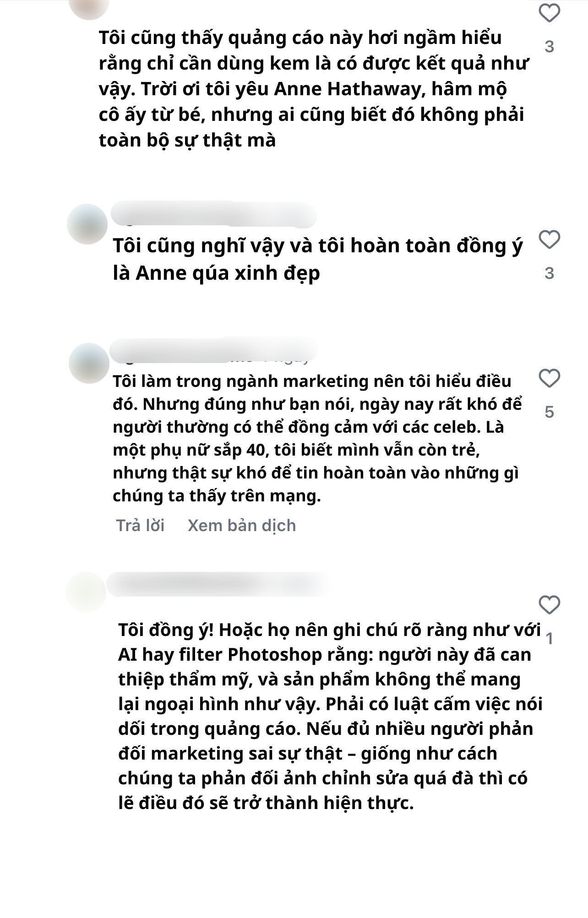
Task: Open avatar of the 'Tôi đồng ý!' commenter
Action: tap(86, 592)
